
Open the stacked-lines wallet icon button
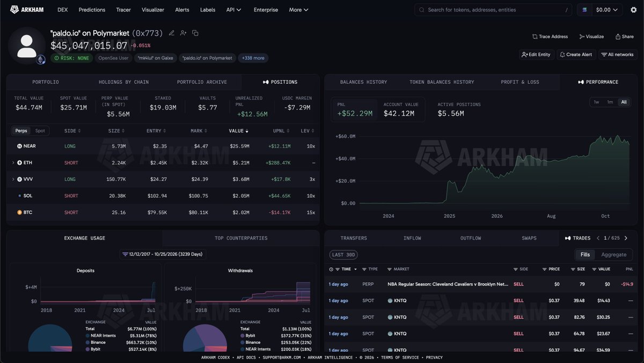(584, 10)
